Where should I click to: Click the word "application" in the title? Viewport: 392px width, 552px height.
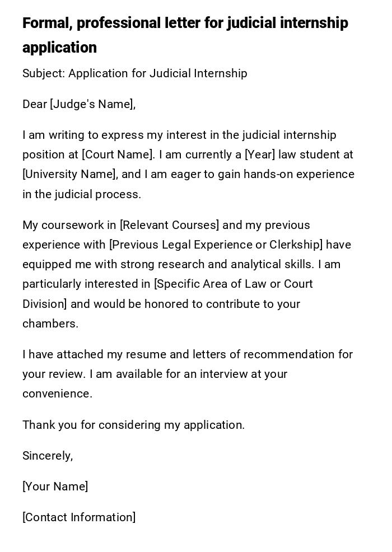[x=59, y=48]
